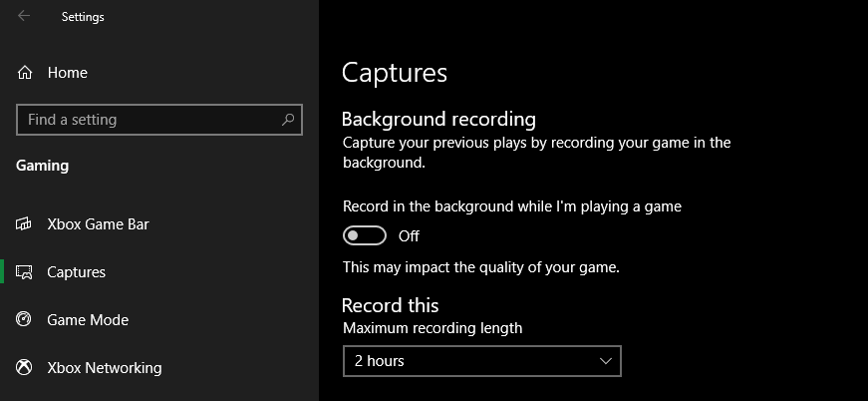Click the Gaming section heading
The height and width of the screenshot is (401, 868).
43,166
